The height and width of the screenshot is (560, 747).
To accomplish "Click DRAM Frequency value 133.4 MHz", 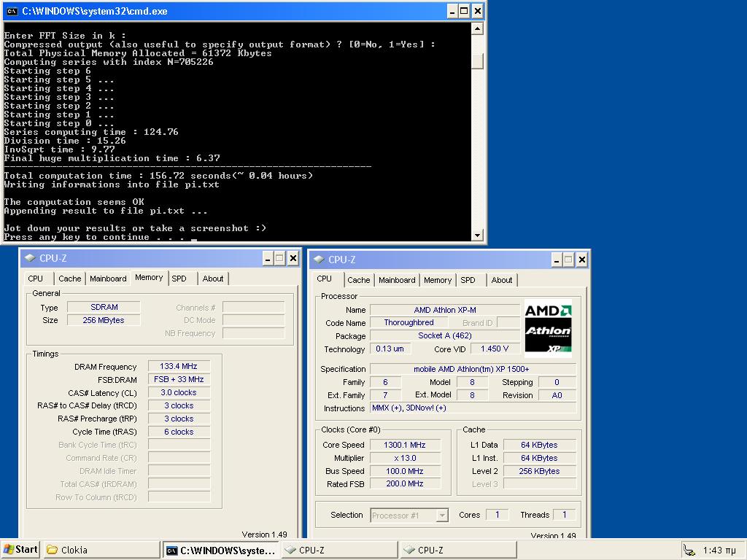I will click(179, 366).
